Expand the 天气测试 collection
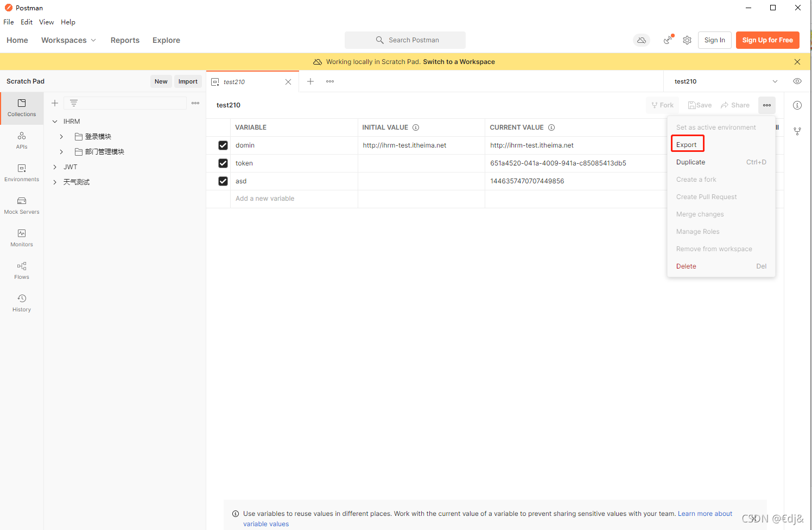The width and height of the screenshot is (812, 530). (55, 182)
